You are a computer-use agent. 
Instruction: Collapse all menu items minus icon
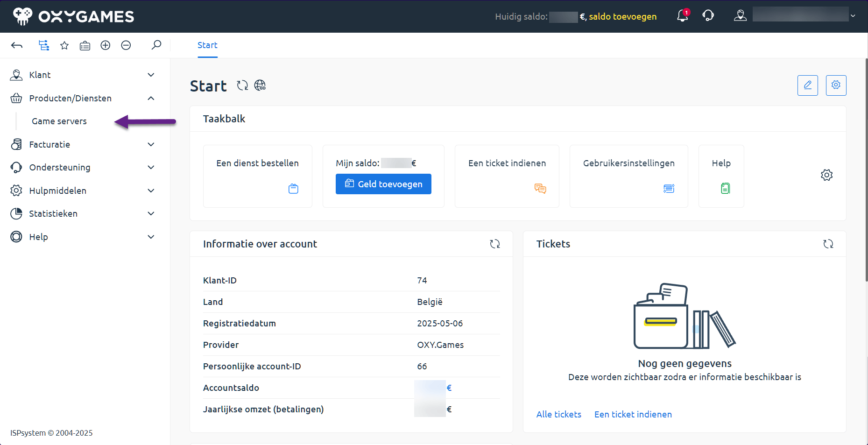126,45
